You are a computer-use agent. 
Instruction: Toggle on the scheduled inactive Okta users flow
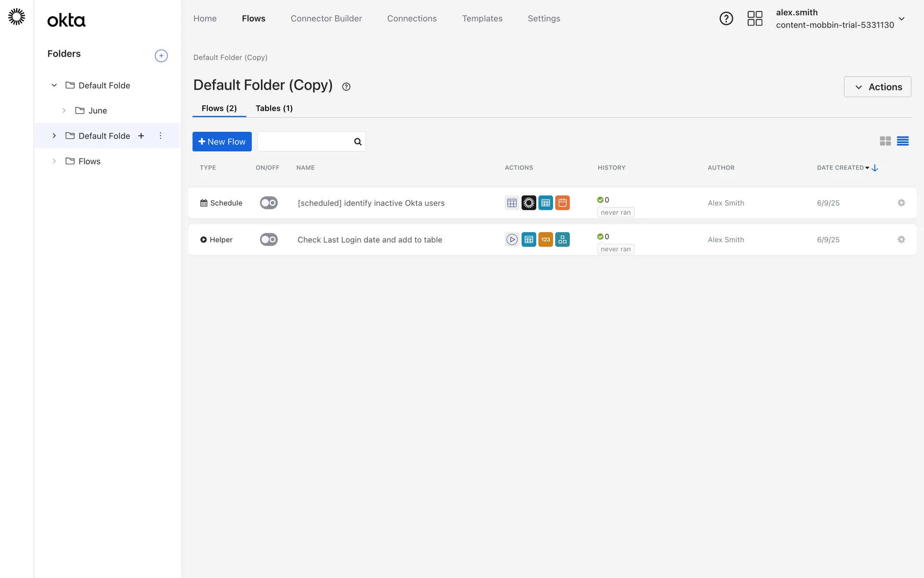coord(269,203)
